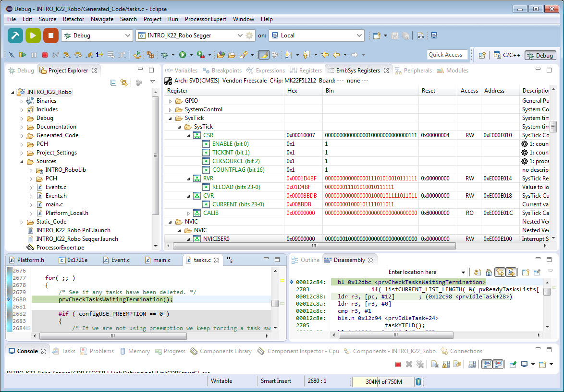Screen dimensions: 564x392
Task: Toggle Link with Editor in Project Explorer
Action: [x=124, y=83]
